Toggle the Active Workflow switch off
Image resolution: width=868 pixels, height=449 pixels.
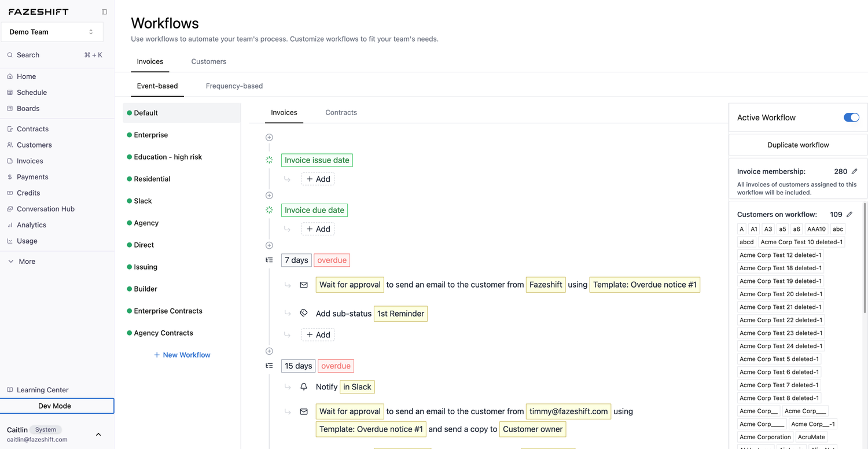click(x=851, y=117)
